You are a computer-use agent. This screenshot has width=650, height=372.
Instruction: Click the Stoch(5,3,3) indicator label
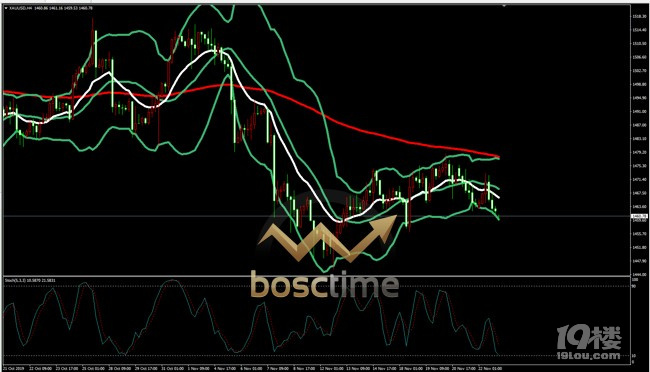click(15, 280)
